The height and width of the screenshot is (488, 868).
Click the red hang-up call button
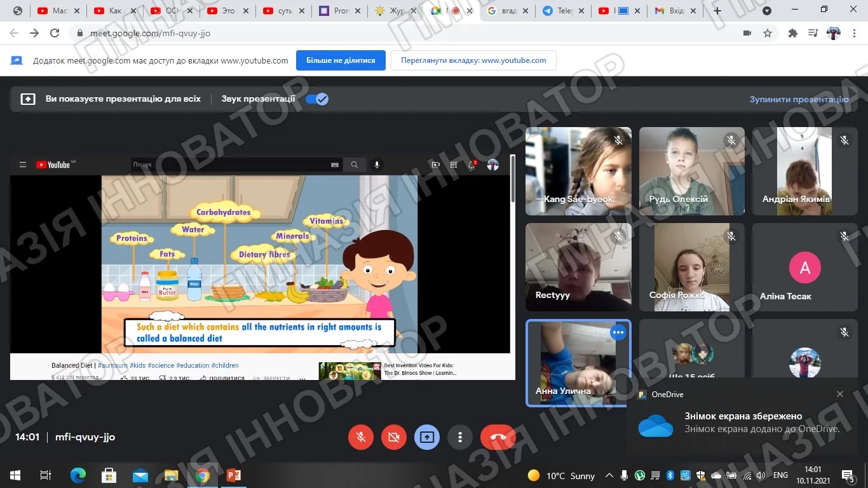(x=498, y=437)
